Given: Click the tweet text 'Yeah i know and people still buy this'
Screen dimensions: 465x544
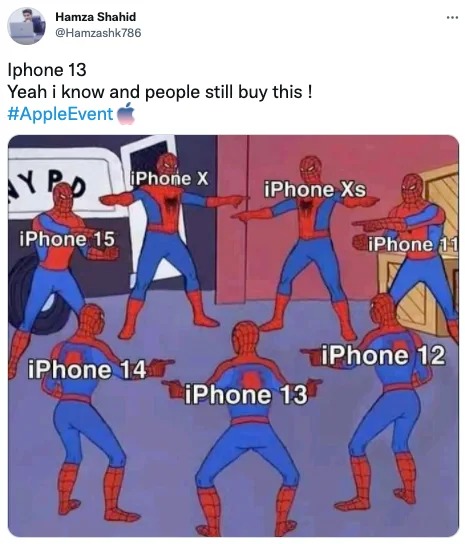Looking at the screenshot, I should point(155,92).
